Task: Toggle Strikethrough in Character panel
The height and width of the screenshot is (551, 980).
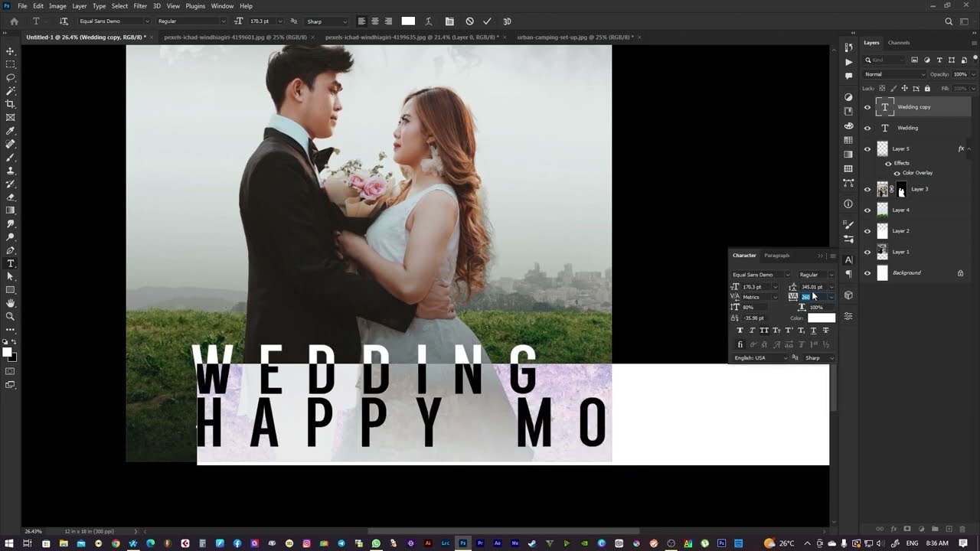Action: (825, 331)
